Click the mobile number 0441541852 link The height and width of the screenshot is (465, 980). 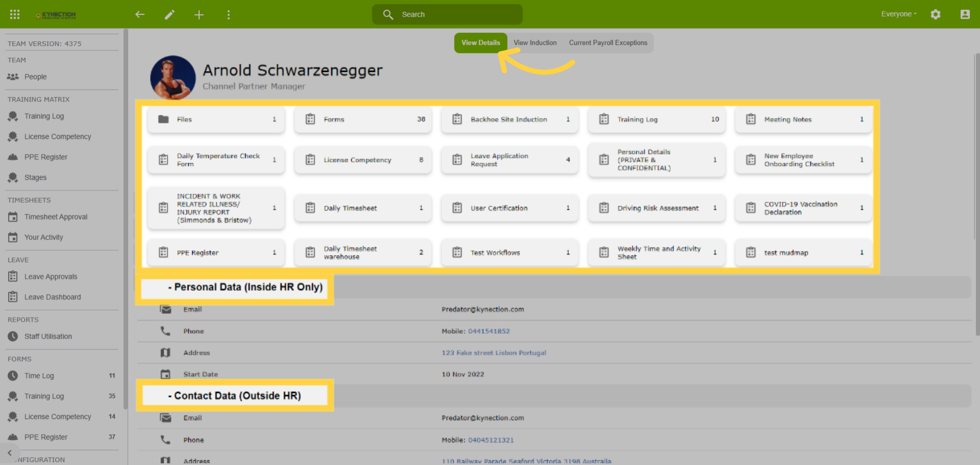[x=489, y=331]
